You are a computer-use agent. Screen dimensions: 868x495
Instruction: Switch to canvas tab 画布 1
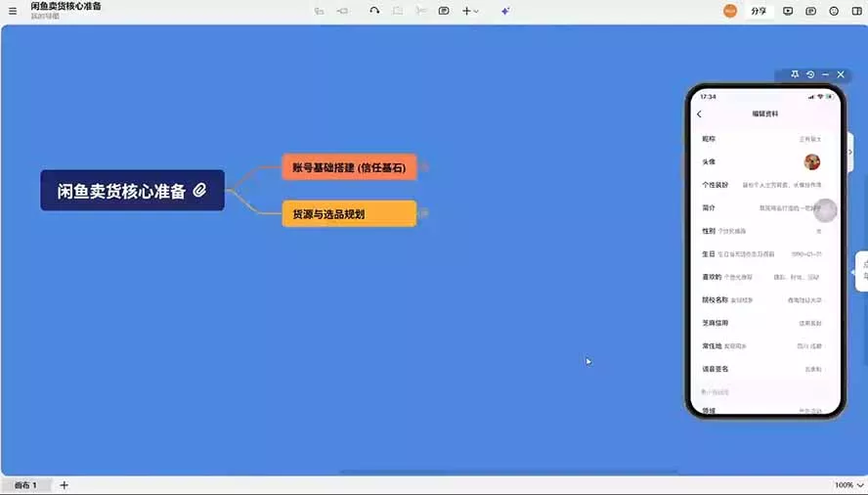pos(25,485)
